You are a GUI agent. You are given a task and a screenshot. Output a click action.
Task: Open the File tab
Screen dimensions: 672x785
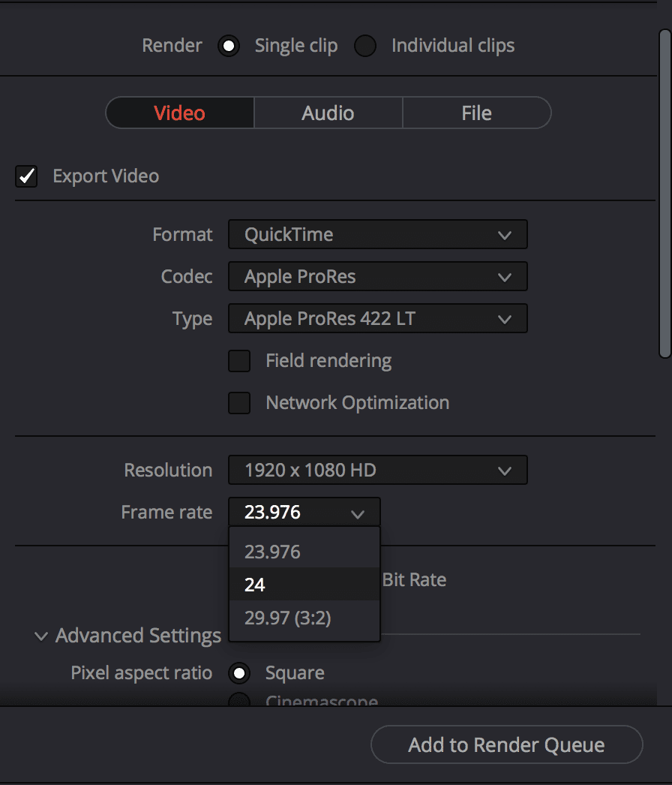point(476,113)
